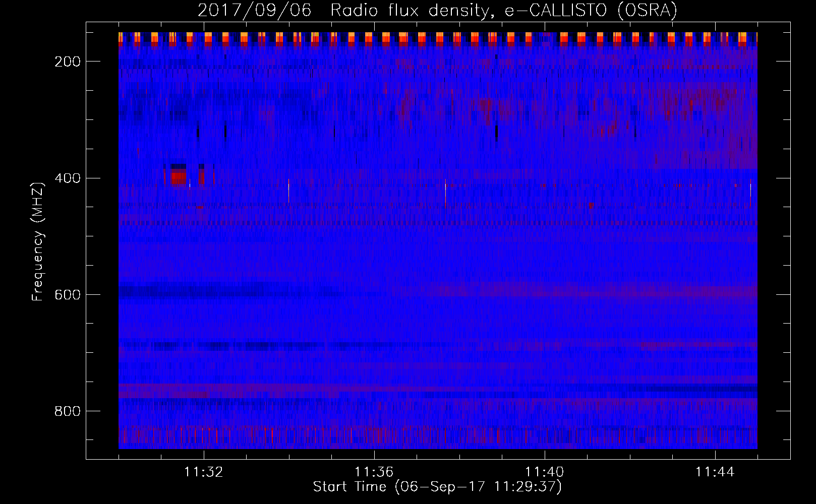816x504 pixels.
Task: Click the plot title with the 2017/09/06 date
Action: (x=437, y=10)
